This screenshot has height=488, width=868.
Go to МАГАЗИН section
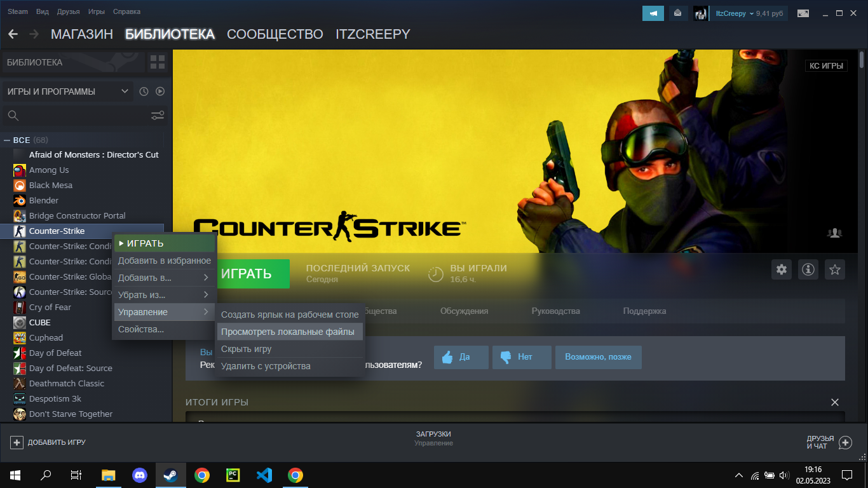coord(82,34)
